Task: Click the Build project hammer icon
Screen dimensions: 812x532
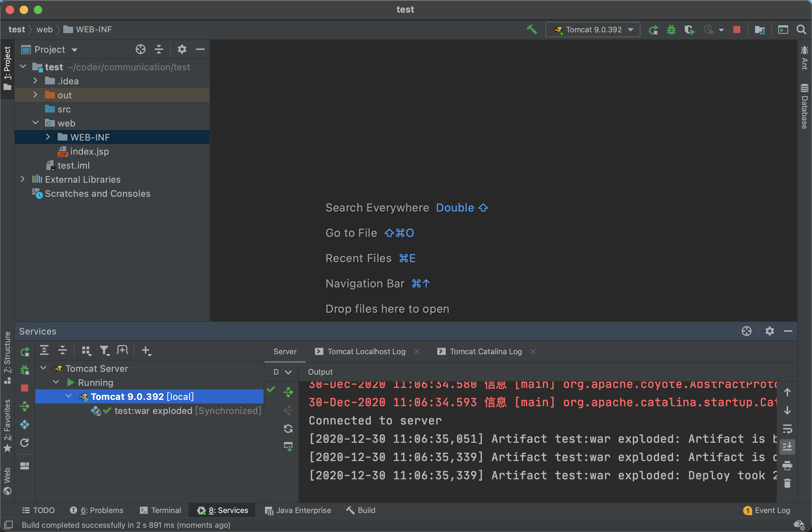Action: point(531,30)
